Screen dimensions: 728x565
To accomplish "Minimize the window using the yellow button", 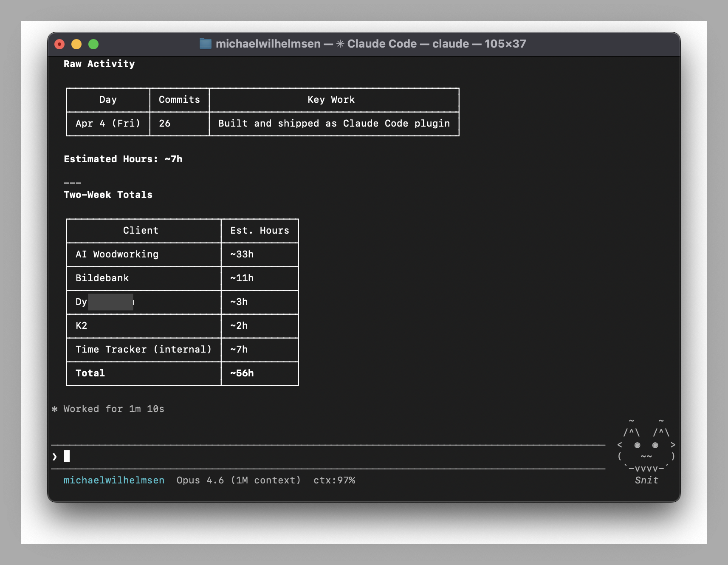I will (x=76, y=44).
